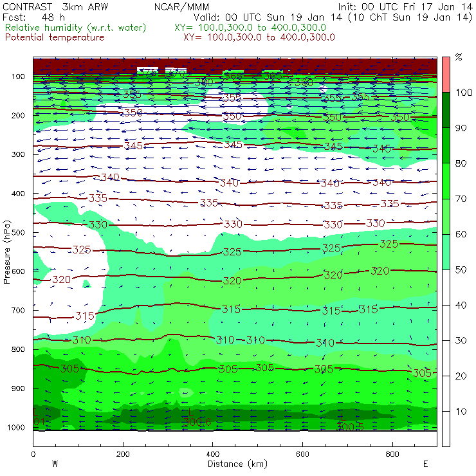Click the colorbar '10' percent label

[x=461, y=412]
